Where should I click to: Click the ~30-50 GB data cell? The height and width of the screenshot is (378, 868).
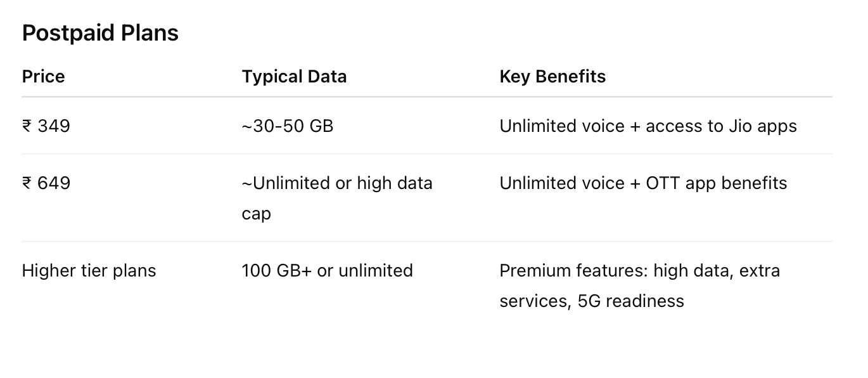(288, 126)
